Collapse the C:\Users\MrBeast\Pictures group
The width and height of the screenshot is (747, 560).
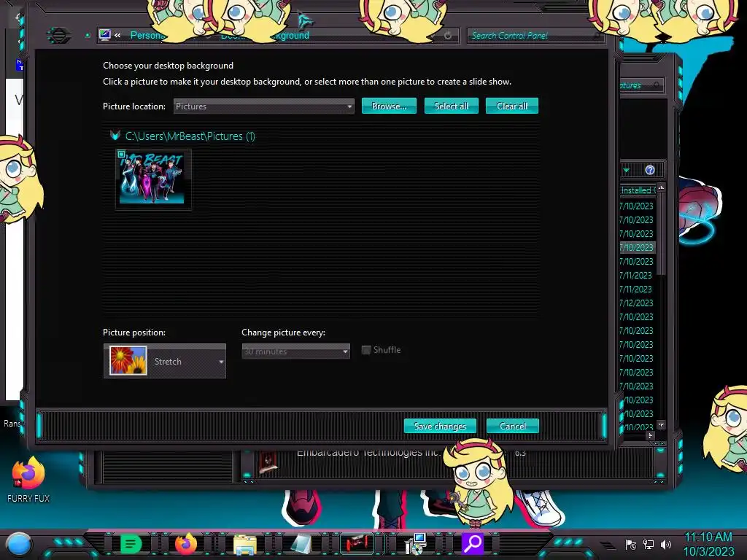115,136
